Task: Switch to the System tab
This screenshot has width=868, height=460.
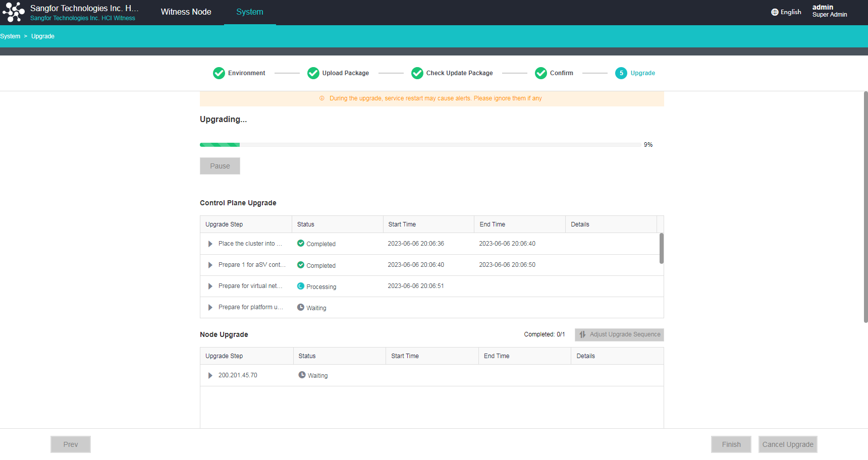Action: 250,12
